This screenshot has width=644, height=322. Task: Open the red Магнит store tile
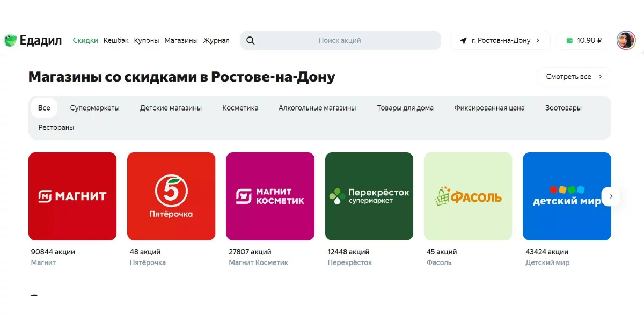72,196
